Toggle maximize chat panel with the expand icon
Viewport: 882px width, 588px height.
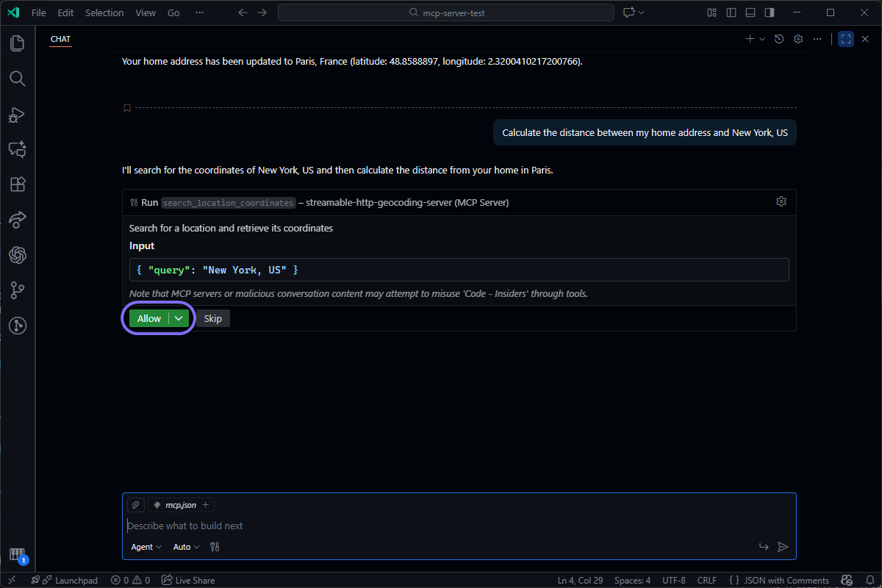click(x=845, y=39)
